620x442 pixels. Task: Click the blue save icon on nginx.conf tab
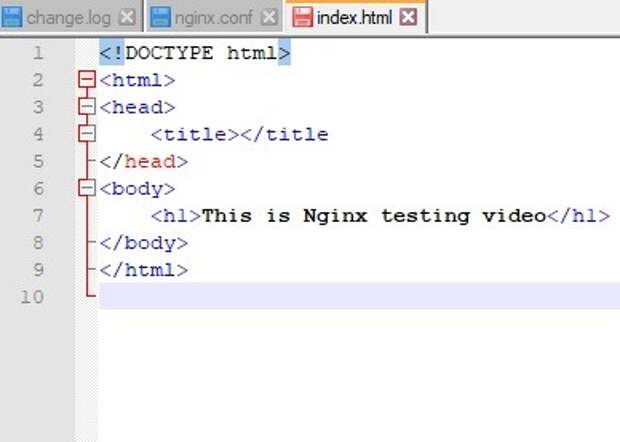(161, 17)
